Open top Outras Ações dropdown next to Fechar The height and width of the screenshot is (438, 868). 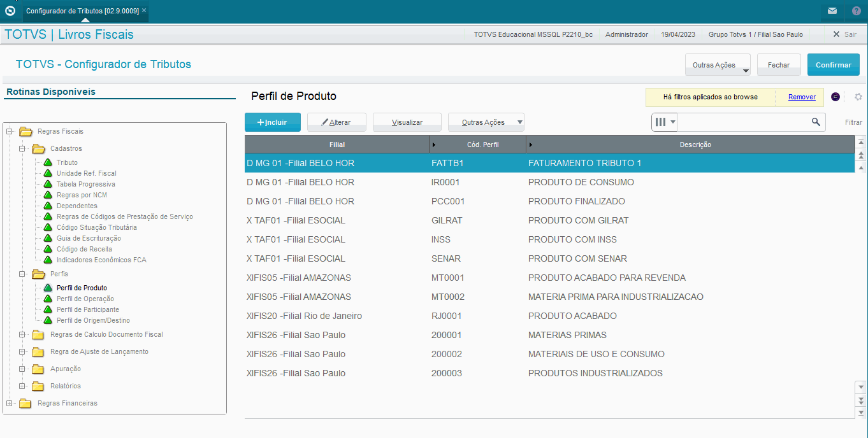[718, 65]
